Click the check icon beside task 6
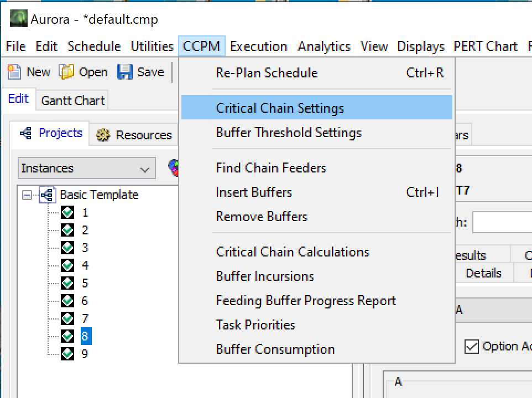Viewport: 532px width, 398px height. (x=67, y=301)
